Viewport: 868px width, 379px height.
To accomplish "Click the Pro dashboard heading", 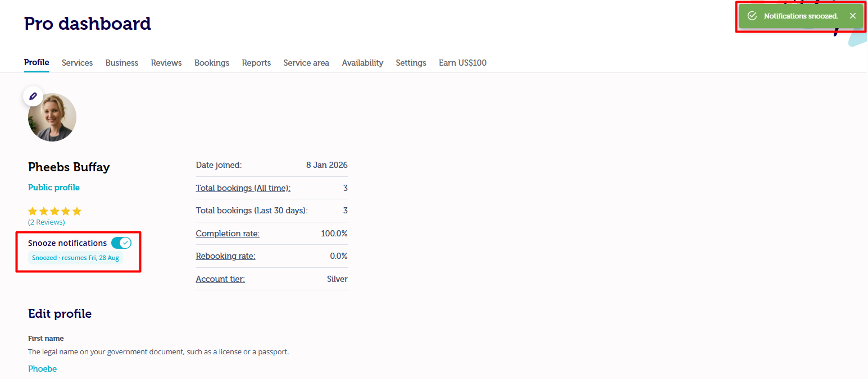I will click(88, 24).
